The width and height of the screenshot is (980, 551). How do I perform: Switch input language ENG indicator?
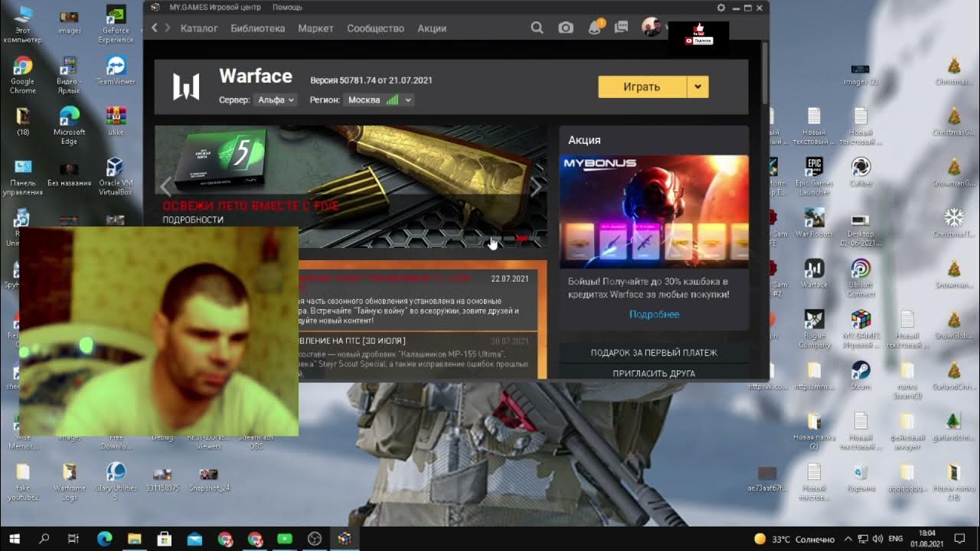(x=896, y=539)
